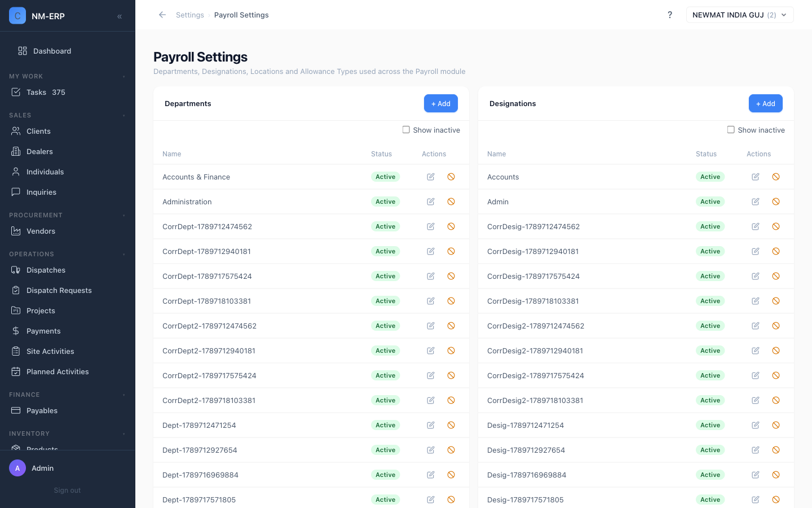The width and height of the screenshot is (812, 508).
Task: Open help with the question mark icon
Action: [x=670, y=15]
